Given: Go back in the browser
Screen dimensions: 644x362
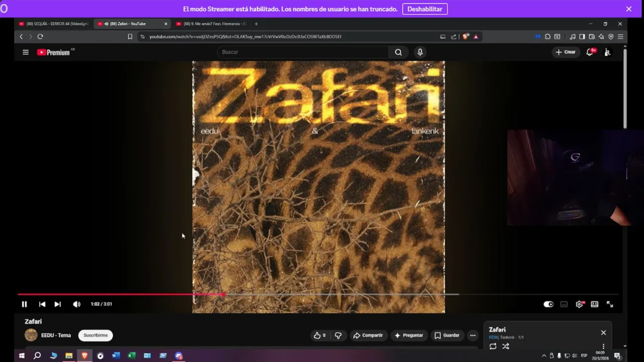Looking at the screenshot, I should 21,37.
